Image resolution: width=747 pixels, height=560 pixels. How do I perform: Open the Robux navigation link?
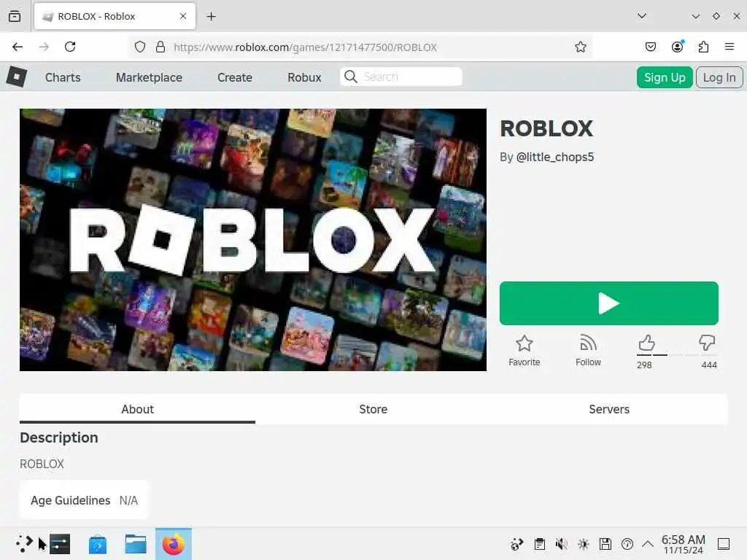point(304,77)
